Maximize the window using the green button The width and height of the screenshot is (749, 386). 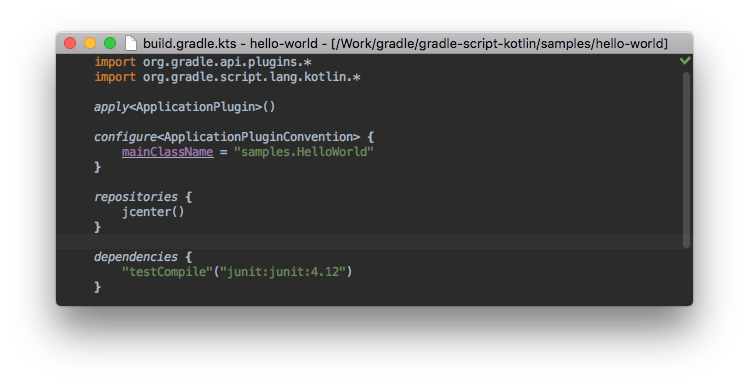click(x=110, y=43)
